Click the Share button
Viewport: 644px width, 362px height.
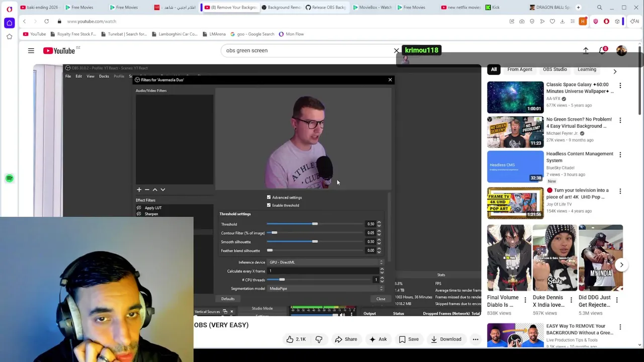click(x=346, y=339)
